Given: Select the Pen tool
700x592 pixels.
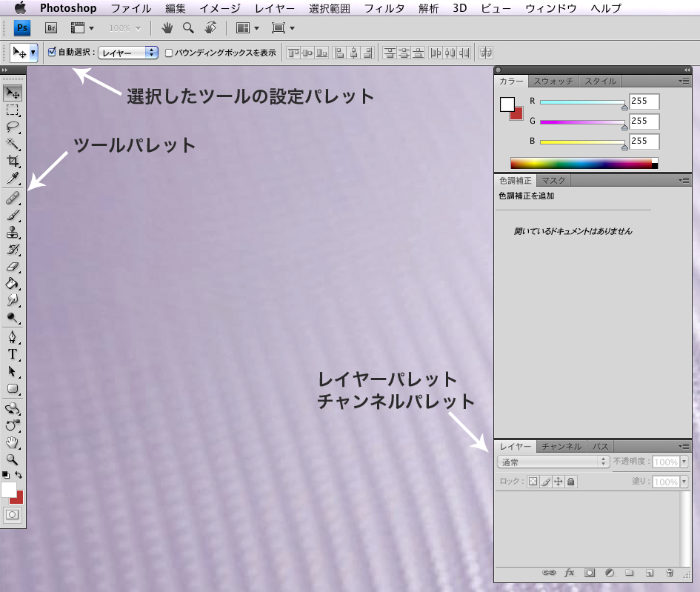Looking at the screenshot, I should (13, 337).
